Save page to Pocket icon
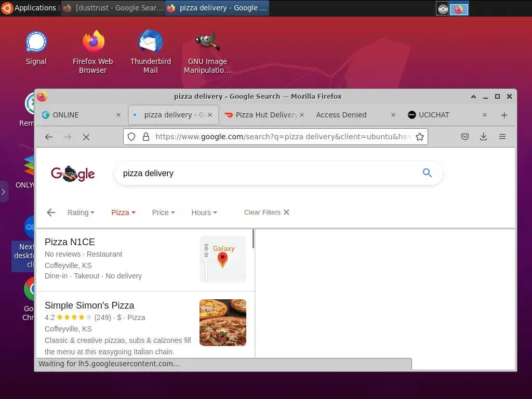The image size is (532, 399). [x=465, y=137]
